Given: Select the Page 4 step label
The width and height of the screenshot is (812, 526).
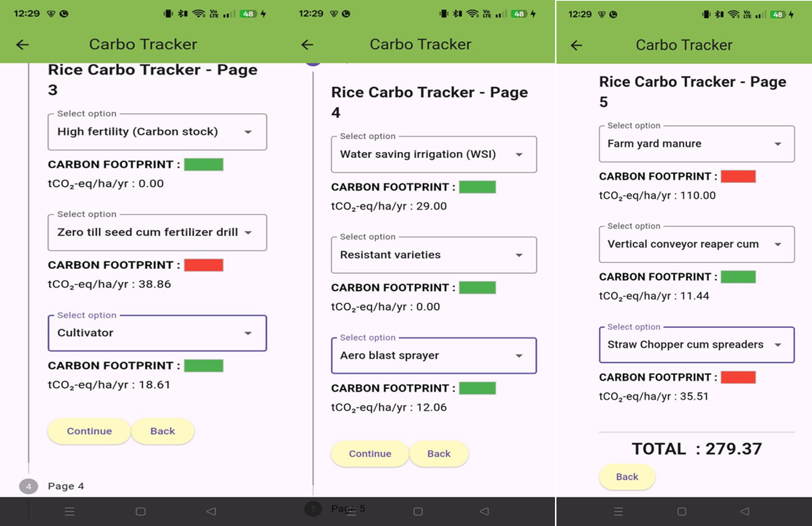Looking at the screenshot, I should (x=66, y=487).
